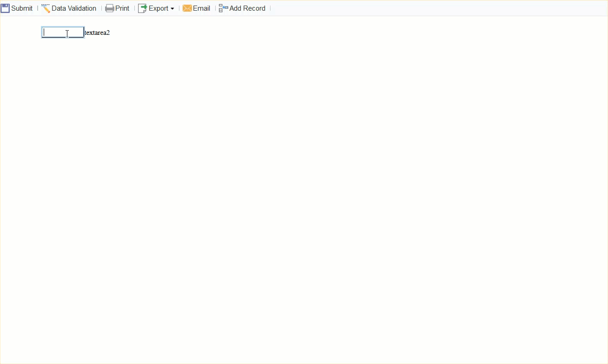608x364 pixels.
Task: Click the yellow envelope toolbar icon
Action: [186, 8]
